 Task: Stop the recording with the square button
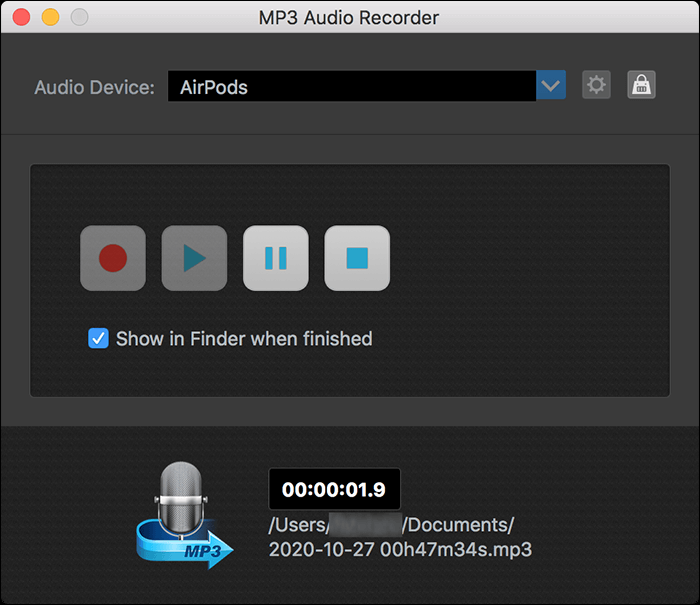(357, 258)
